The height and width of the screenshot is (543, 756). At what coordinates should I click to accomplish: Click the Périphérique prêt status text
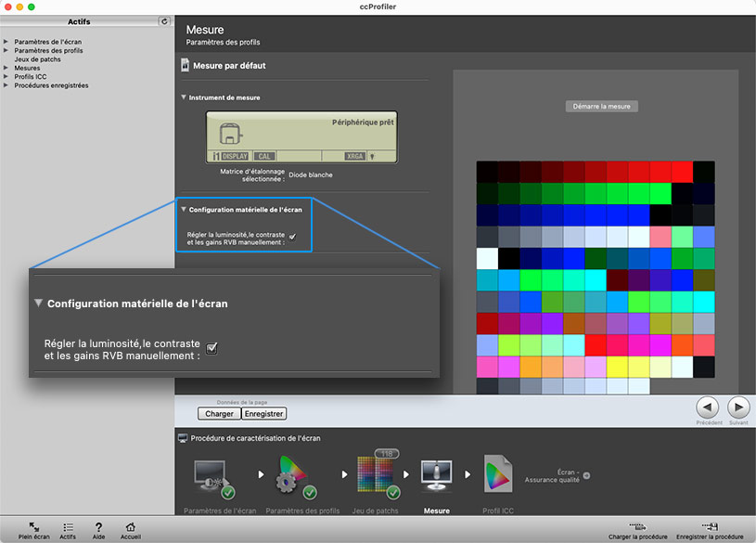pos(363,123)
